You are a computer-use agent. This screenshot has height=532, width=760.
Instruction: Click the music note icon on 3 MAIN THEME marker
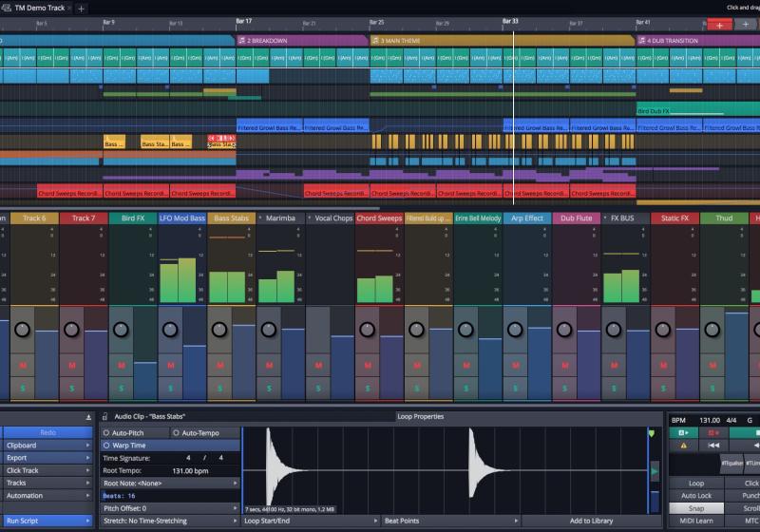tap(375, 41)
